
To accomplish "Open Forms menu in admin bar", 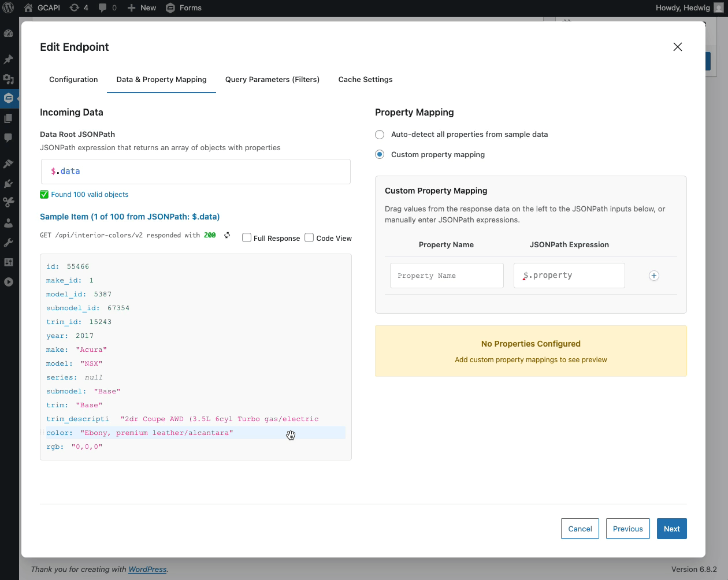I will (x=184, y=8).
